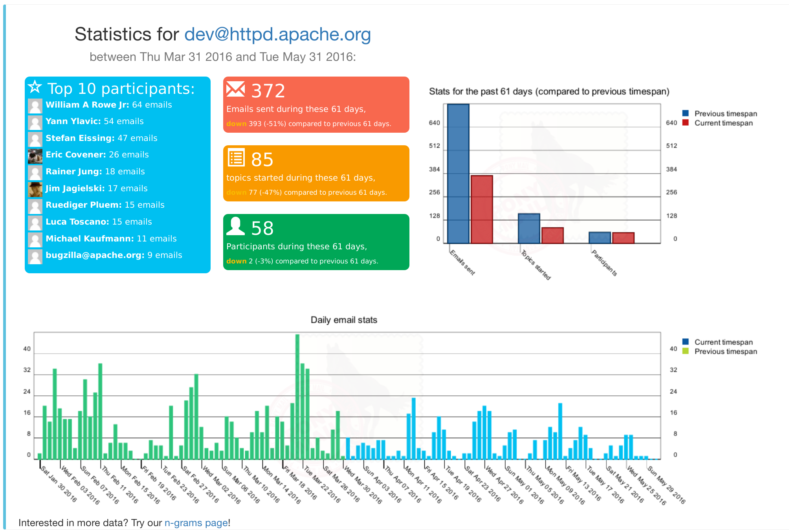The width and height of the screenshot is (789, 532).
Task: Click Luca Toscano's avatar icon
Action: [x=35, y=223]
